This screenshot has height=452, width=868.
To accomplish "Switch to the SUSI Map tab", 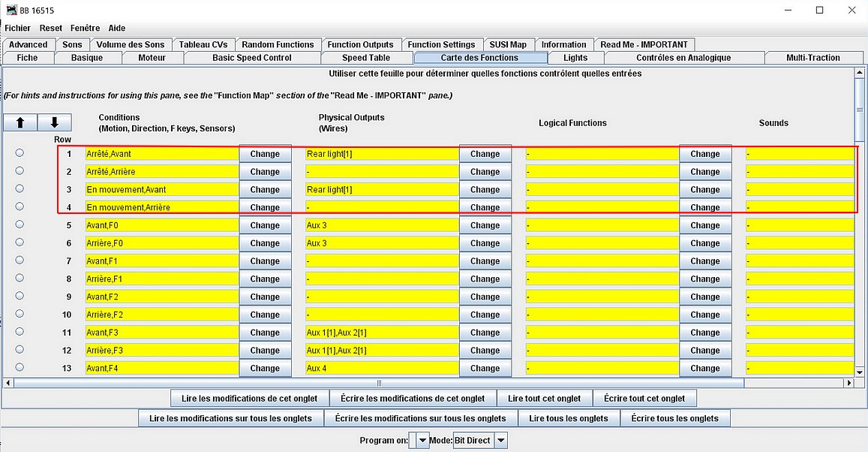I will (508, 45).
